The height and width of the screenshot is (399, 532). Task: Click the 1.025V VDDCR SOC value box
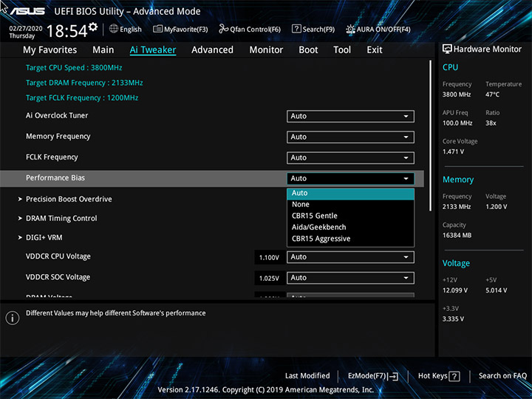pyautogui.click(x=270, y=279)
